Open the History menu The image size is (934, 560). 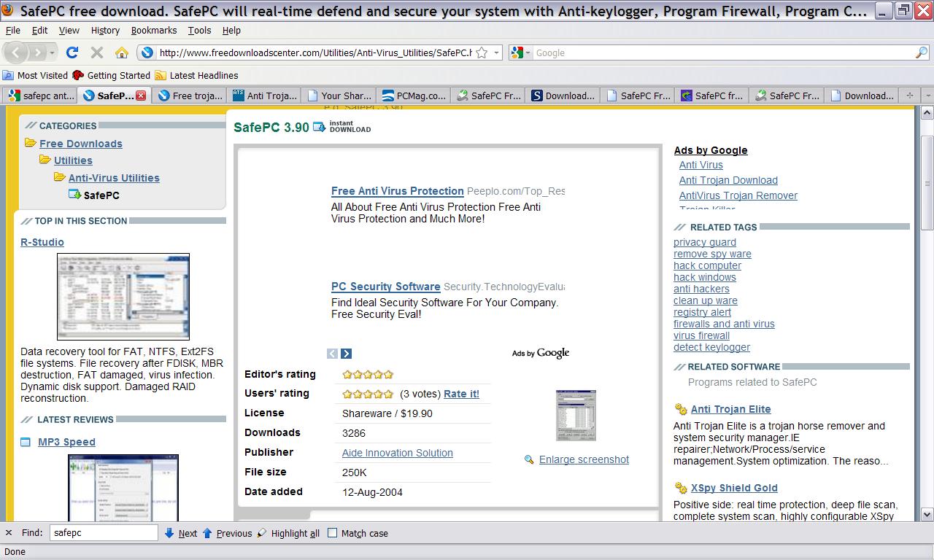[x=105, y=31]
